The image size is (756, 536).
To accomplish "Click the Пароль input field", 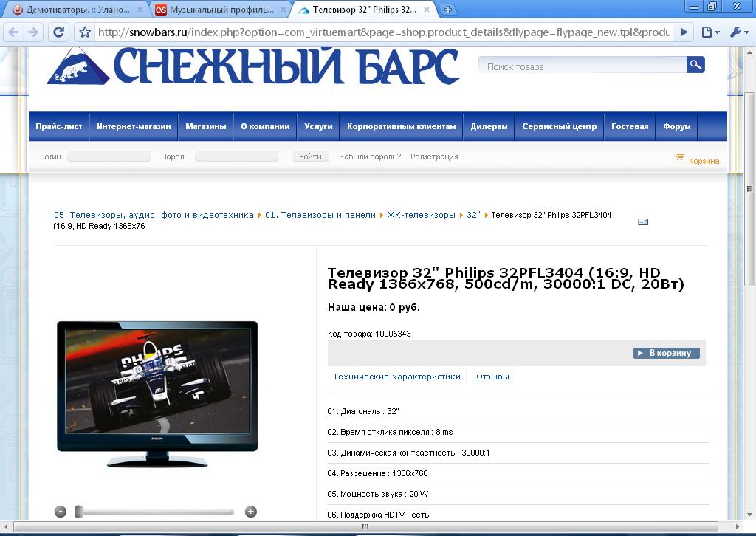I will click(x=236, y=157).
